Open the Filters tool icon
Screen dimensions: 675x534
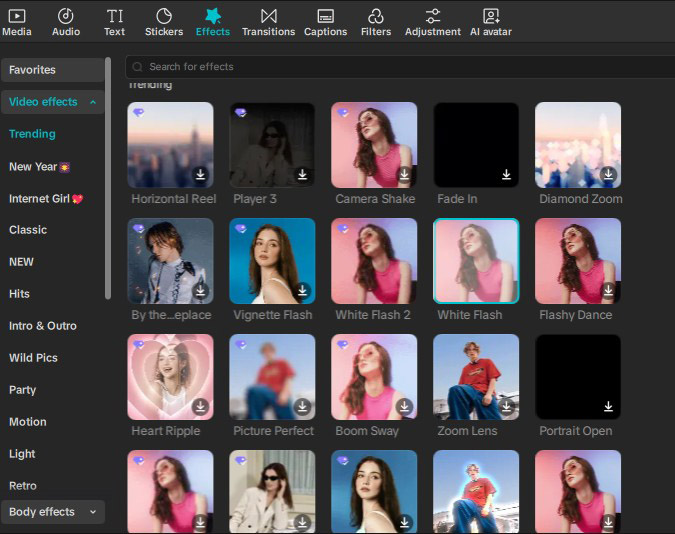pyautogui.click(x=376, y=16)
